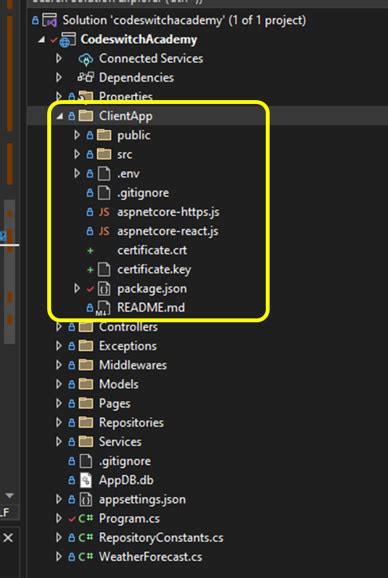Screen dimensions: 388x578
Task: Click the C# icon of WeatherForecast.cs
Action: [85, 557]
